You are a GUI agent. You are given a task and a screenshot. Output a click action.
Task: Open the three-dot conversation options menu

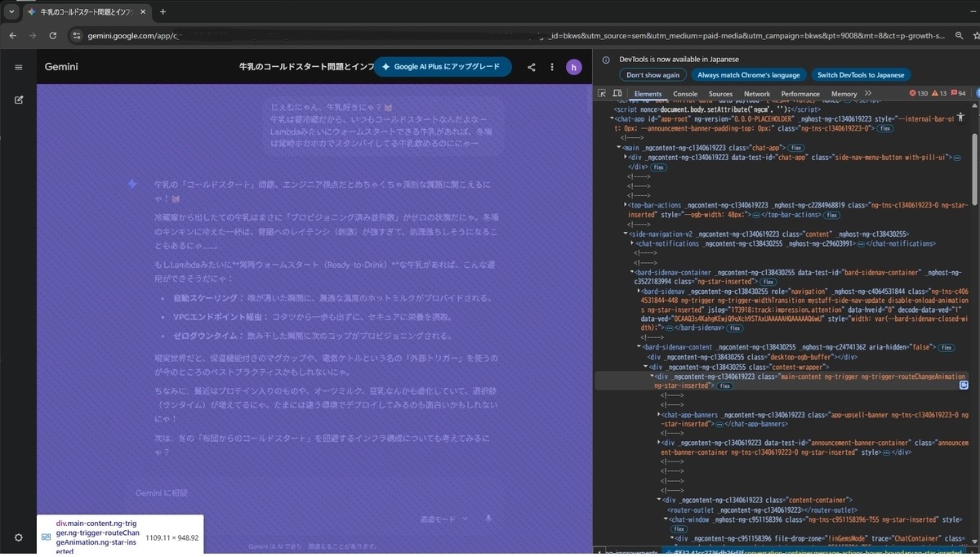pyautogui.click(x=552, y=67)
